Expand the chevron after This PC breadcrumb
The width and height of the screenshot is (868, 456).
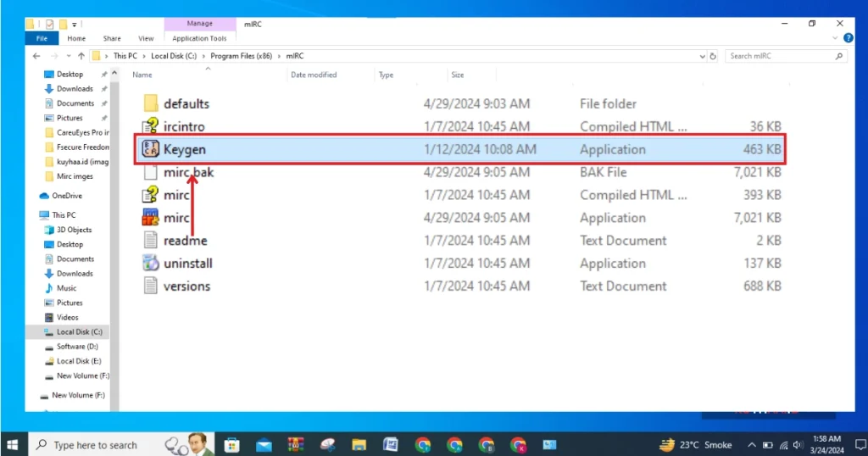[x=144, y=56]
